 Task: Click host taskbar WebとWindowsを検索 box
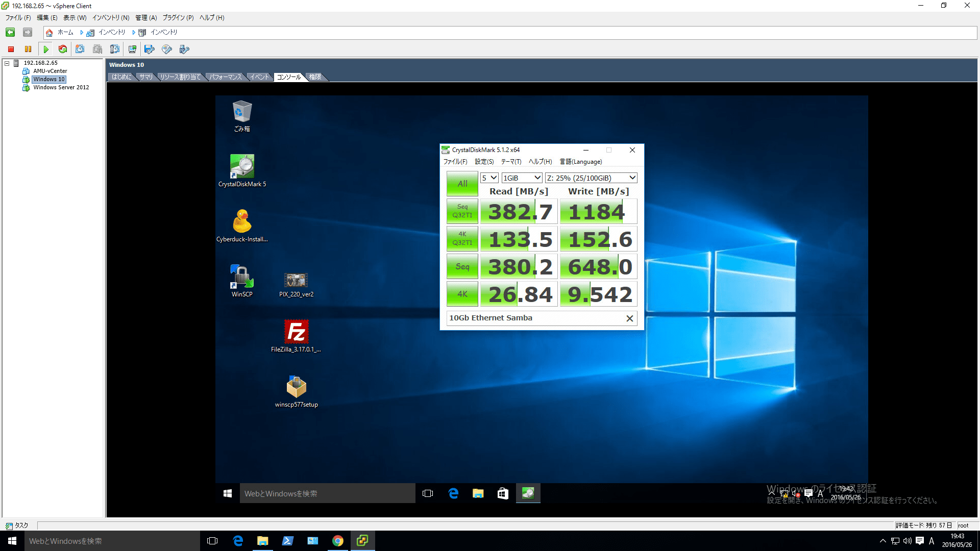click(x=112, y=541)
